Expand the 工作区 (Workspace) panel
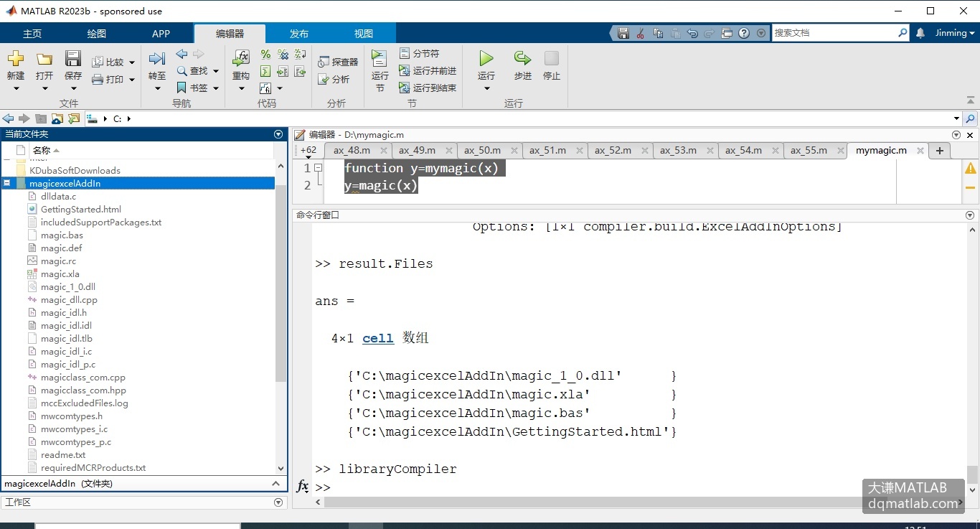 pos(278,502)
